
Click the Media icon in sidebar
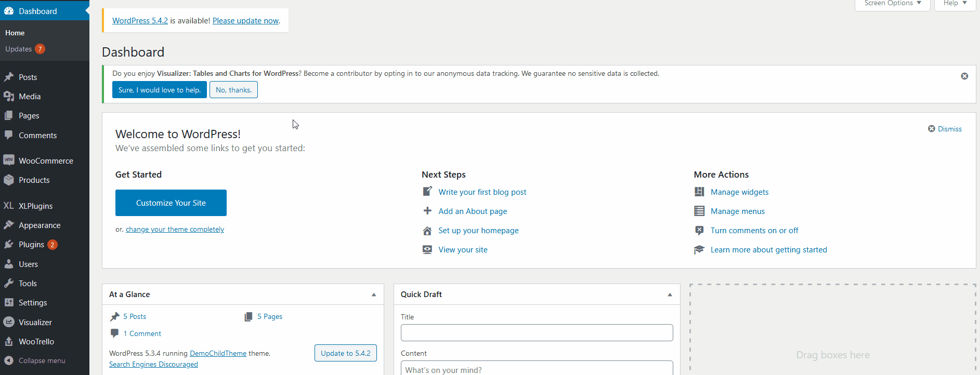[9, 96]
